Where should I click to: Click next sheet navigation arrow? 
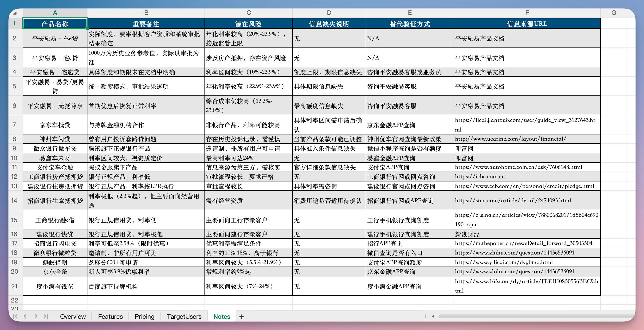point(36,316)
